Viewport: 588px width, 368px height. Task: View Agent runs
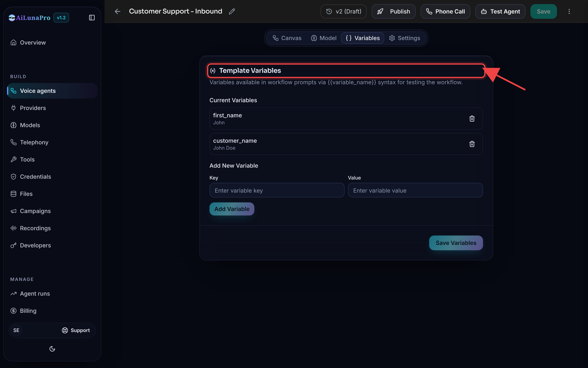coord(52,294)
